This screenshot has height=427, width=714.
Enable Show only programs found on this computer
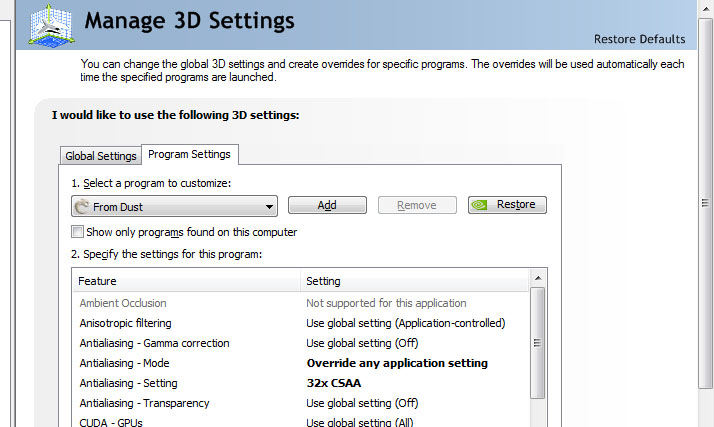(77, 232)
